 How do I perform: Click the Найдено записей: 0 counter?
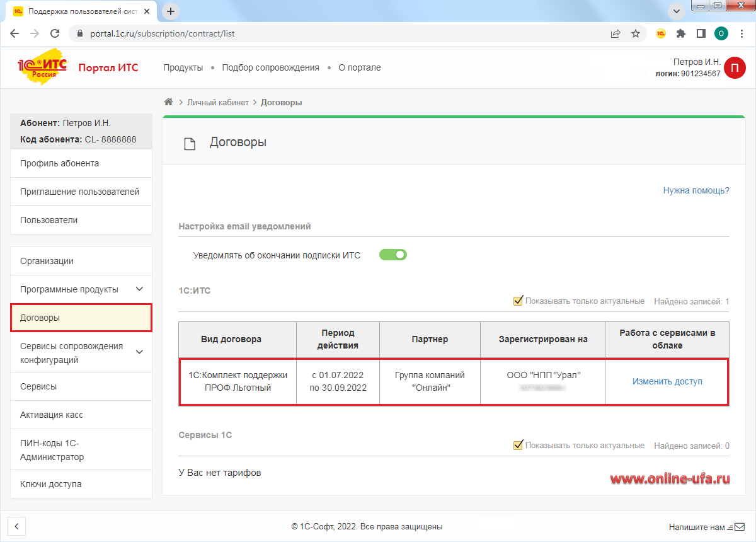tap(692, 446)
